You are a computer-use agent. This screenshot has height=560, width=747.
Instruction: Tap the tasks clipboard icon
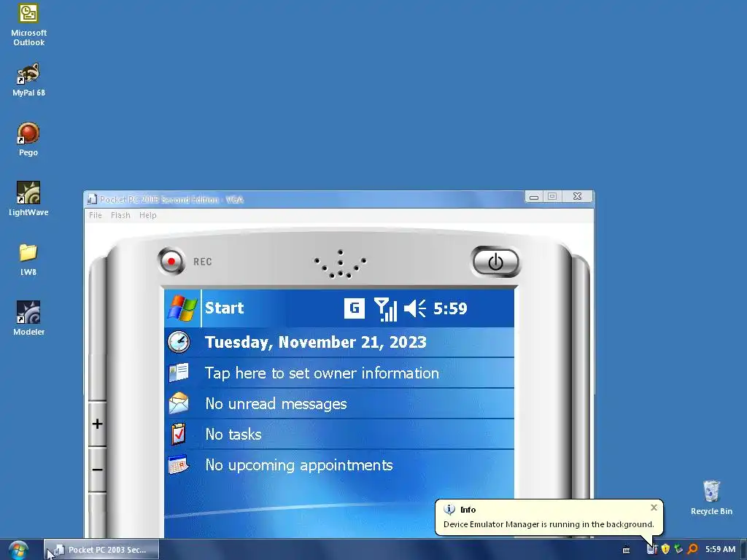click(178, 434)
